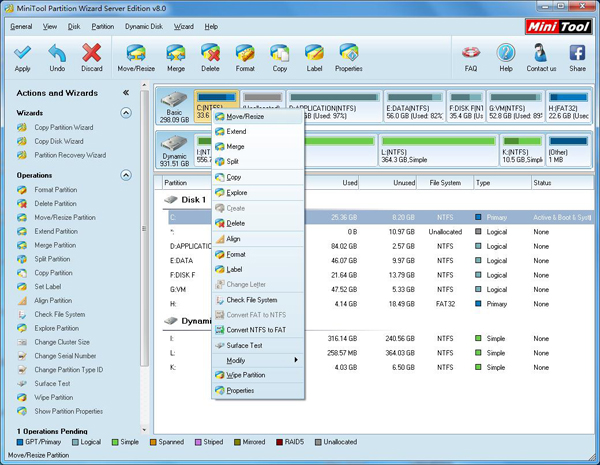
Task: Choose Extend Partition in Operations list
Action: (x=56, y=231)
